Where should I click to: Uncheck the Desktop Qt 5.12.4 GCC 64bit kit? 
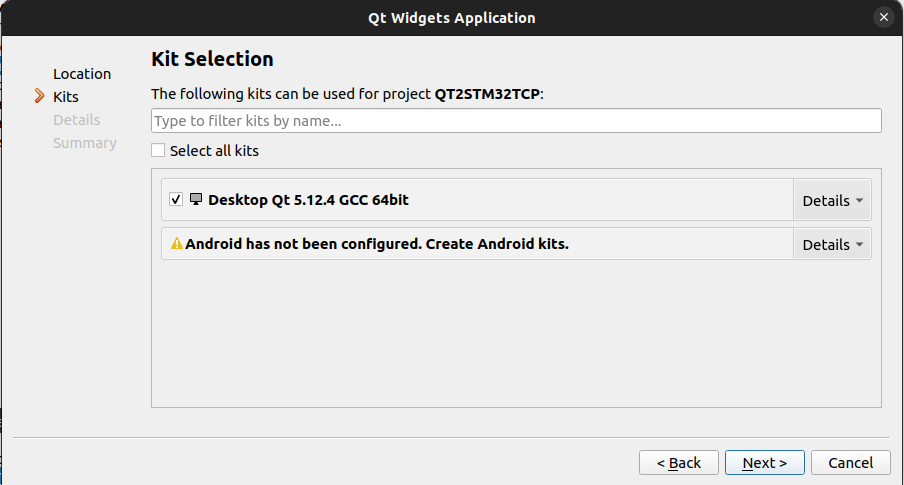coord(177,200)
